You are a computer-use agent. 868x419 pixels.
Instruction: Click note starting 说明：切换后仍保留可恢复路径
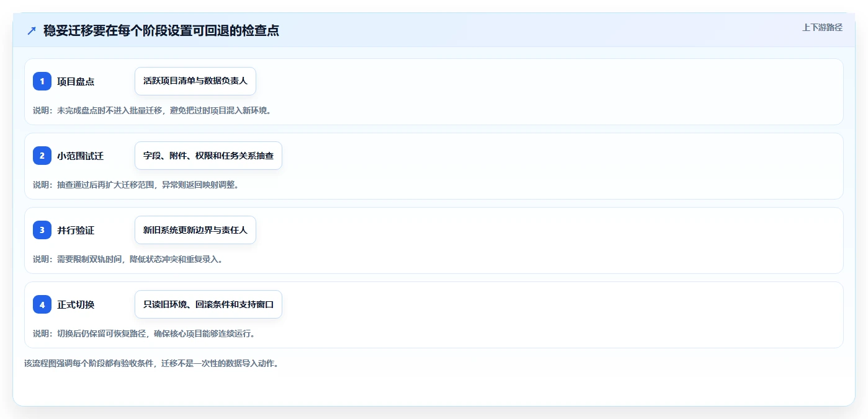coord(144,333)
